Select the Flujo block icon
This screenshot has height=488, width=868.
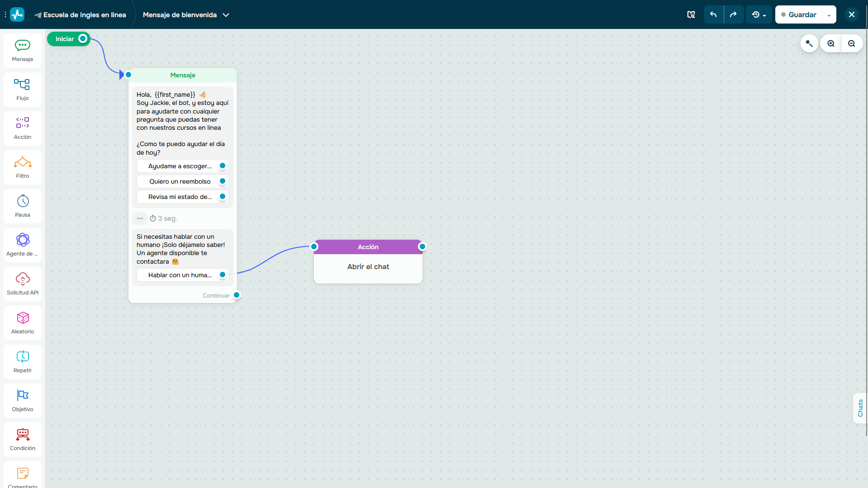[23, 90]
